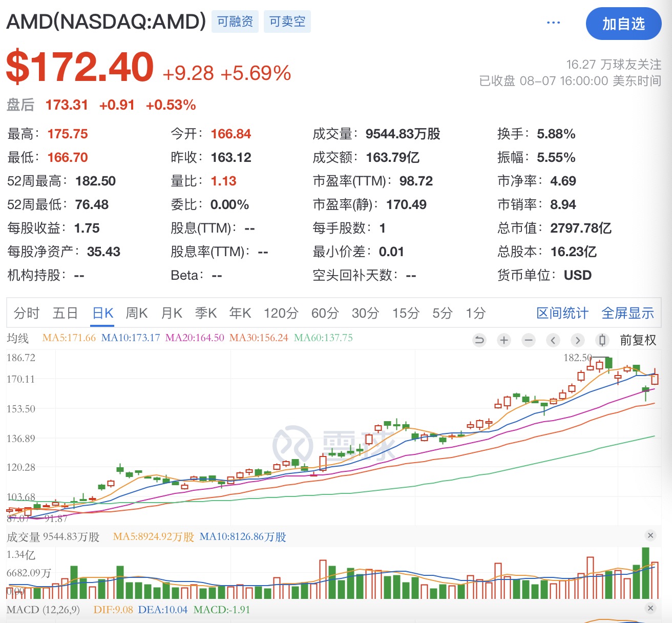The width and height of the screenshot is (672, 623).
Task: Shift chart left with the left arrow icon
Action: pos(553,340)
